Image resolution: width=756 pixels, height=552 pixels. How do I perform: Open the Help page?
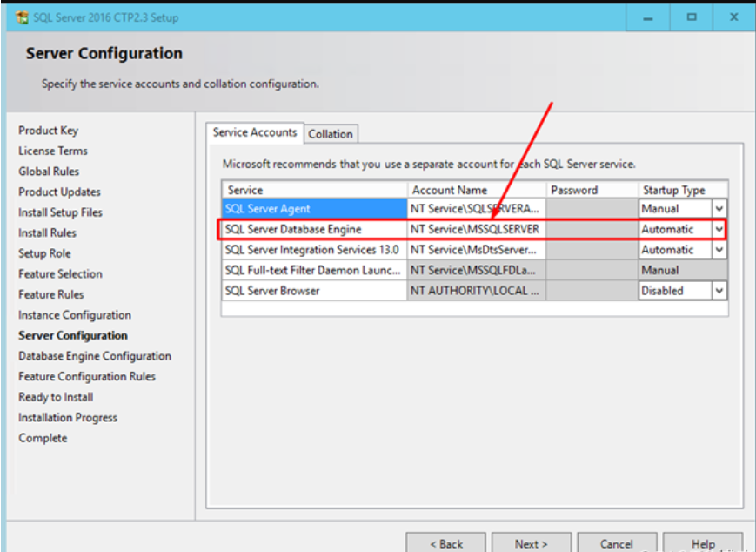click(702, 542)
